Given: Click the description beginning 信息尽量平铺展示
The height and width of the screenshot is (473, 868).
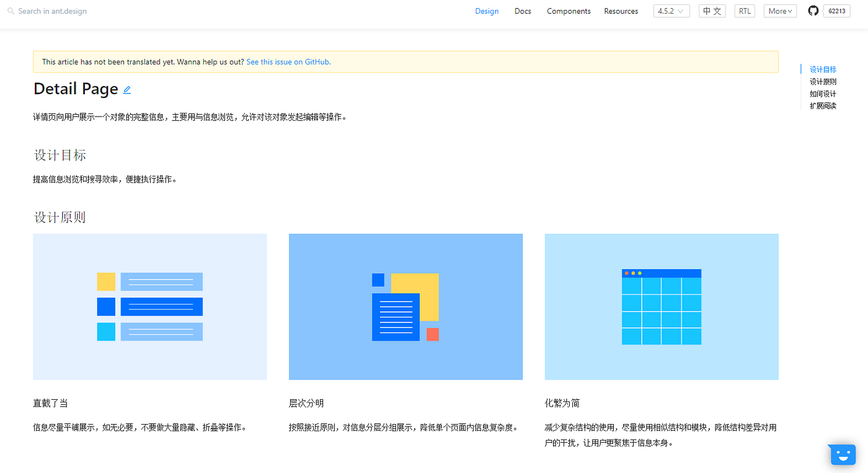Looking at the screenshot, I should pos(140,428).
